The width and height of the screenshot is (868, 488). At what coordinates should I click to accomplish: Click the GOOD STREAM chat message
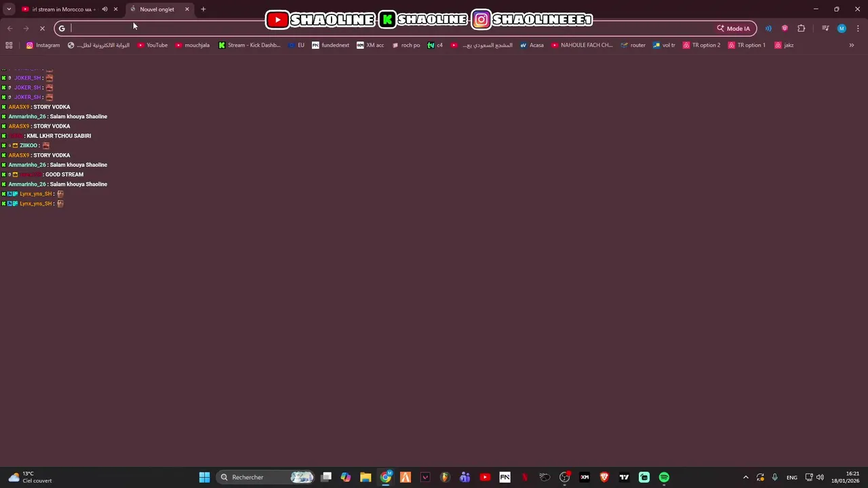[x=64, y=174]
